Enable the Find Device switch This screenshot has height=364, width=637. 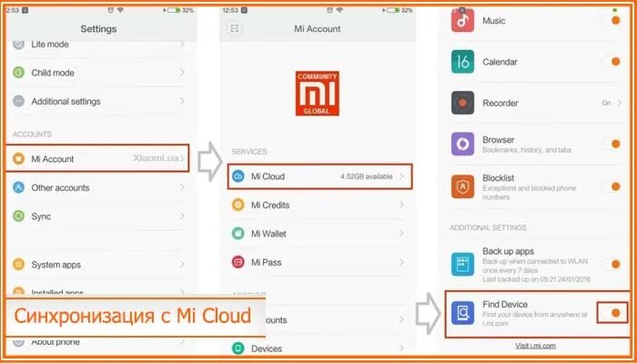612,312
